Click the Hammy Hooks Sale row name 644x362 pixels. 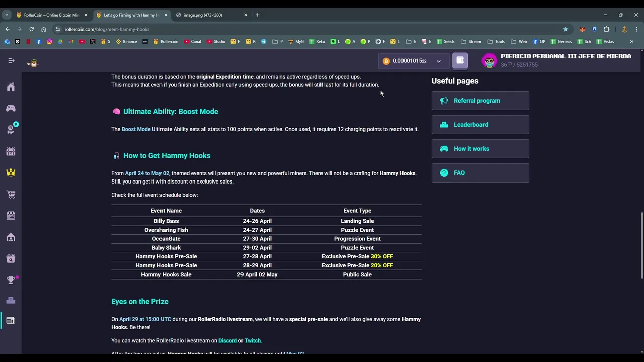click(166, 275)
